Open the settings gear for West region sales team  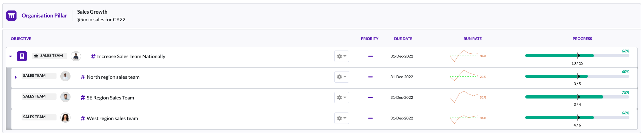click(x=342, y=118)
